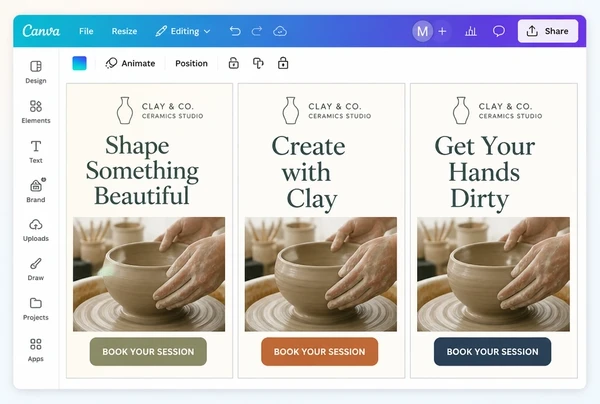The height and width of the screenshot is (404, 600).
Task: Open the File menu
Action: click(x=86, y=31)
